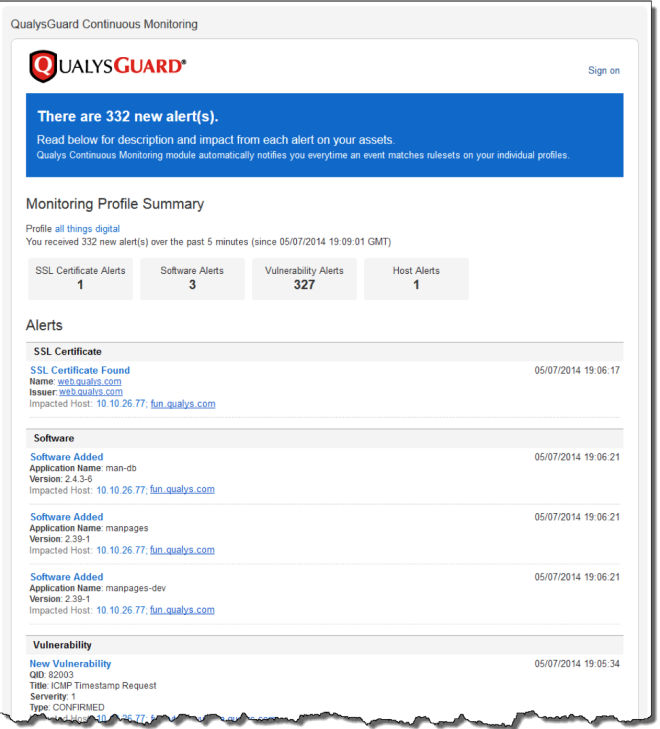Click the Vulnerability section header
This screenshot has width=660, height=729.
pos(324,645)
